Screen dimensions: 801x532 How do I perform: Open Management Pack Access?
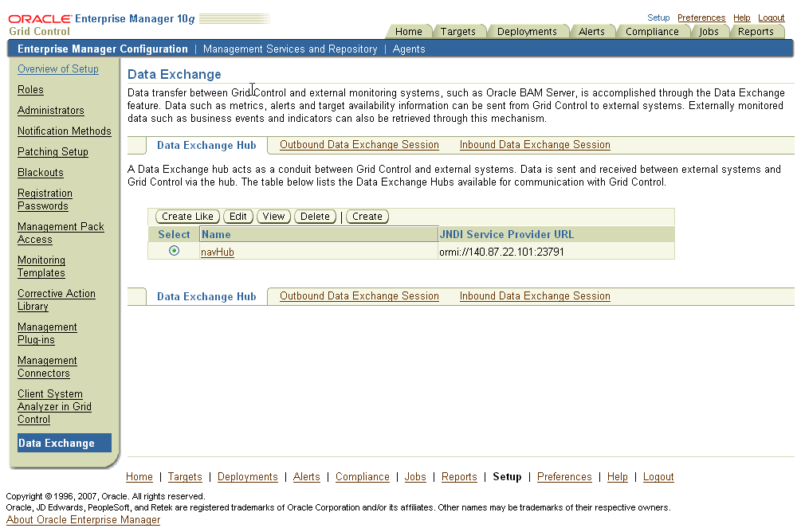point(61,233)
